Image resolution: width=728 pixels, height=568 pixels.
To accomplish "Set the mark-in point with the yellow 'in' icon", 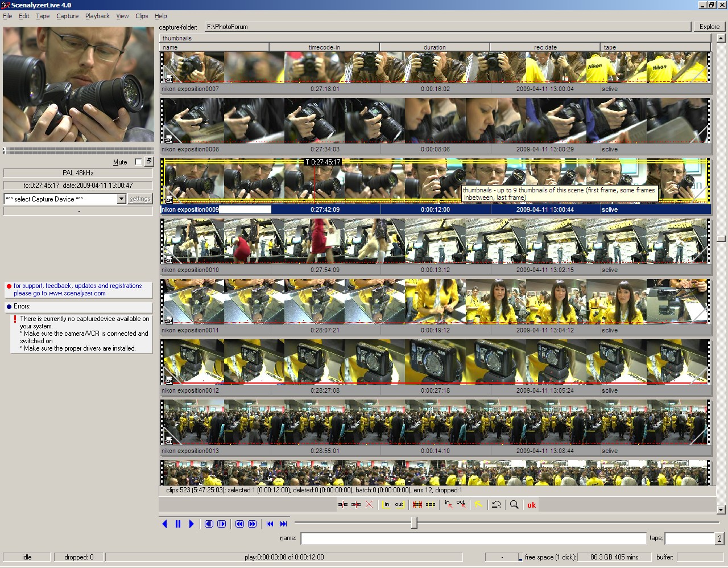I will pos(386,505).
